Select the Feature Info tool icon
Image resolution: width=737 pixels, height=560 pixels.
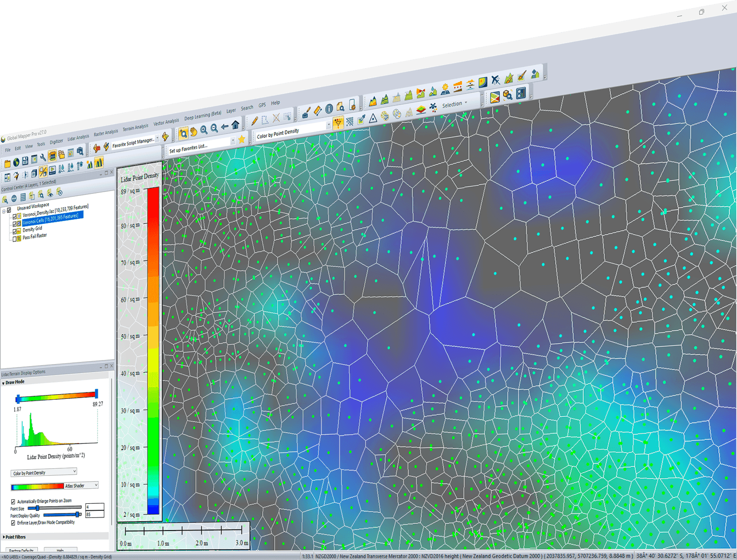click(x=329, y=109)
